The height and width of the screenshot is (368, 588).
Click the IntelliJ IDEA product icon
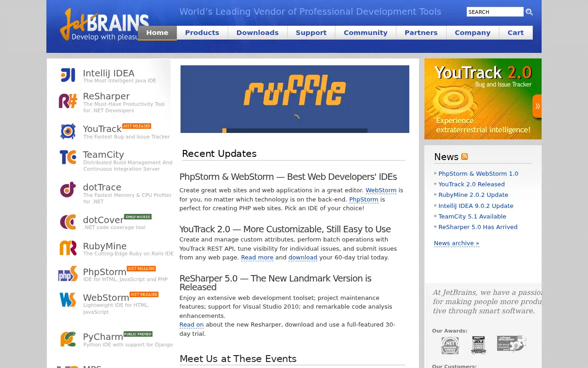click(68, 75)
